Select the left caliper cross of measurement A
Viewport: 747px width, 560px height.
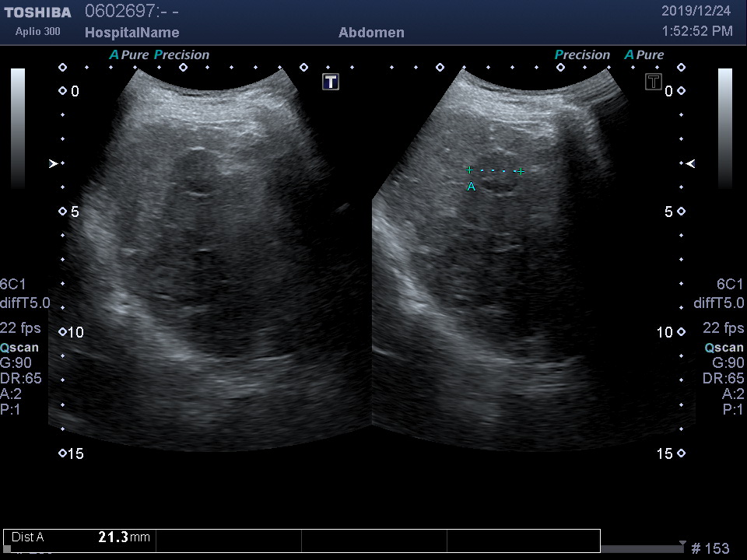pyautogui.click(x=469, y=170)
